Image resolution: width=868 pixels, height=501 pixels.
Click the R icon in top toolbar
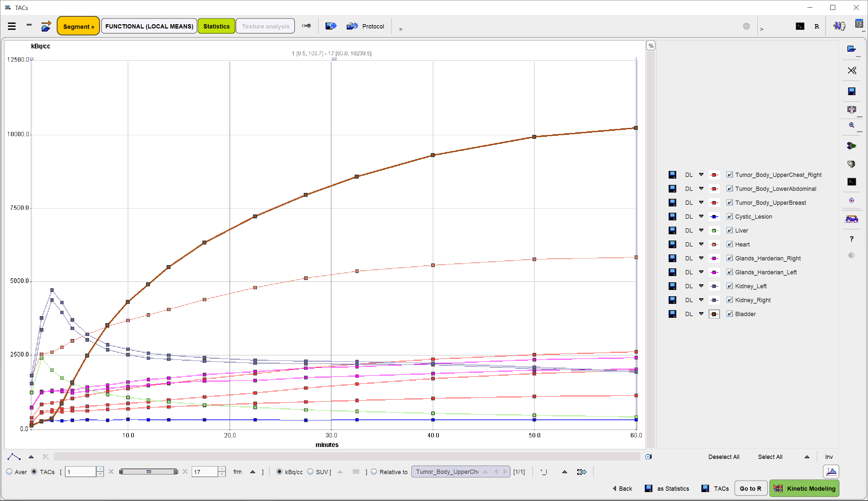817,27
